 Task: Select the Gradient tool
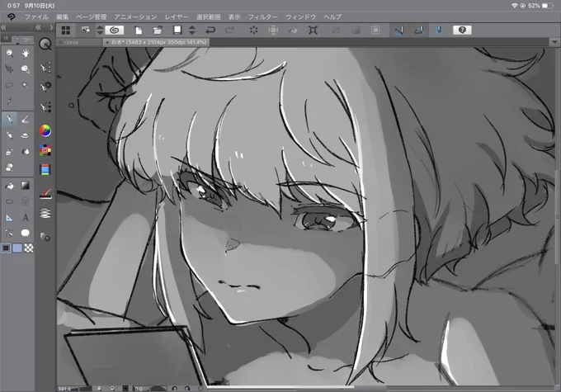pos(26,185)
